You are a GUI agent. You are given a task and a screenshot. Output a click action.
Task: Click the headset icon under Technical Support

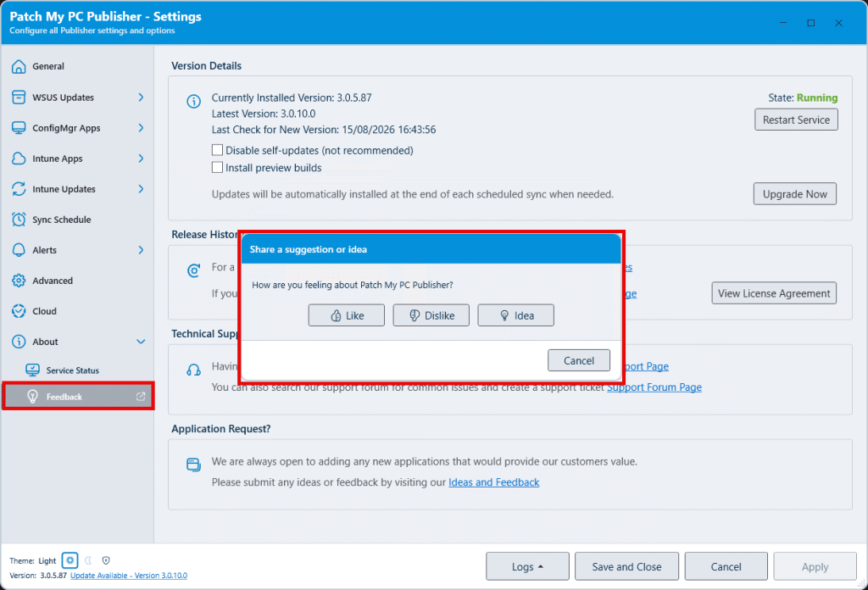(x=193, y=370)
